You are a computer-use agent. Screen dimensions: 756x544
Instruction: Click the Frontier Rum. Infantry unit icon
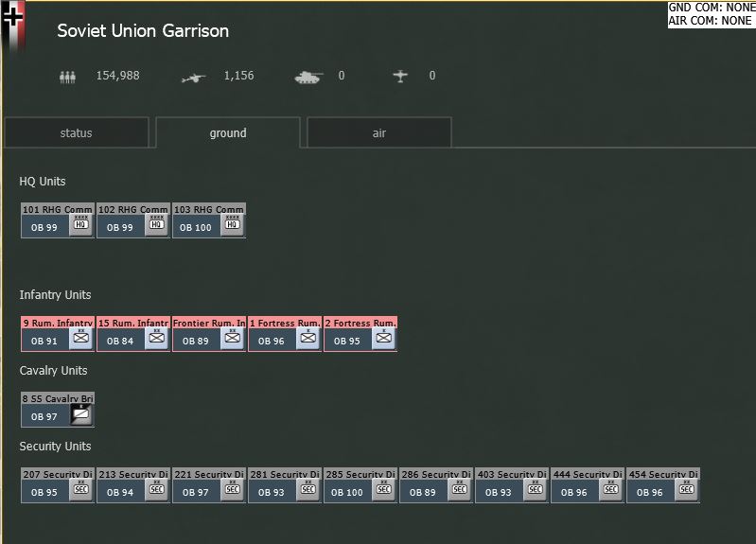233,338
